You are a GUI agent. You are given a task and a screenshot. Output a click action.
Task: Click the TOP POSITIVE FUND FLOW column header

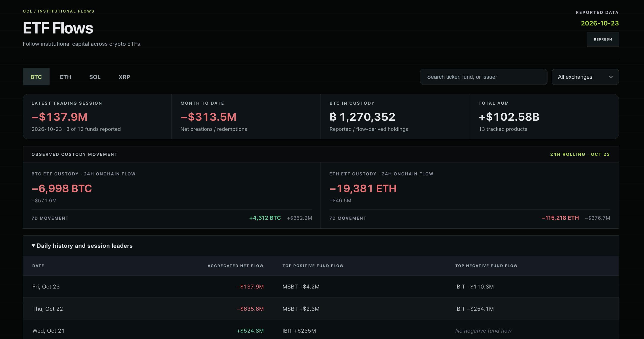pos(313,266)
